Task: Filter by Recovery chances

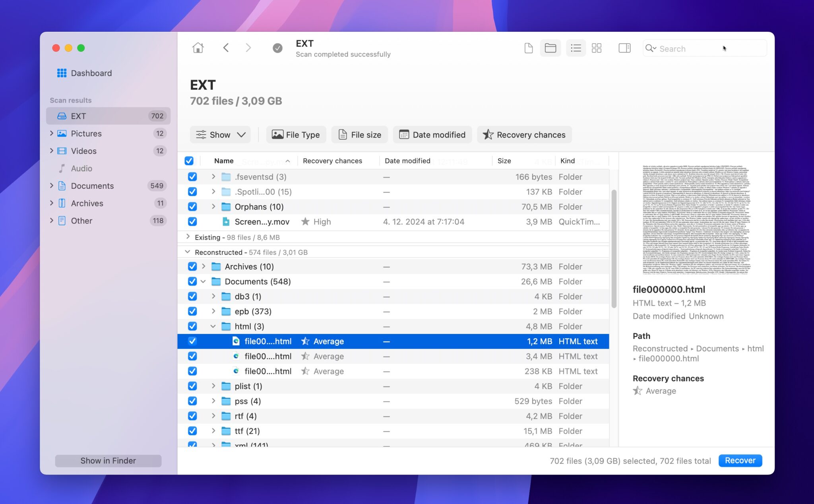Action: [524, 134]
